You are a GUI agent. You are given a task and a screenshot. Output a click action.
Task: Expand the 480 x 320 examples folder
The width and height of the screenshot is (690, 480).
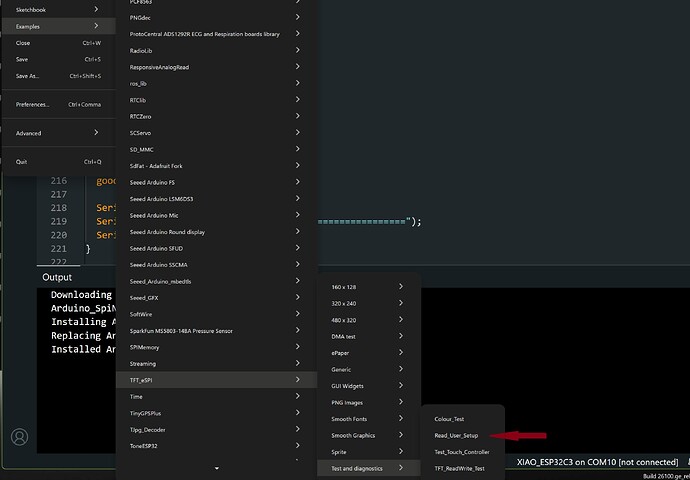click(369, 320)
